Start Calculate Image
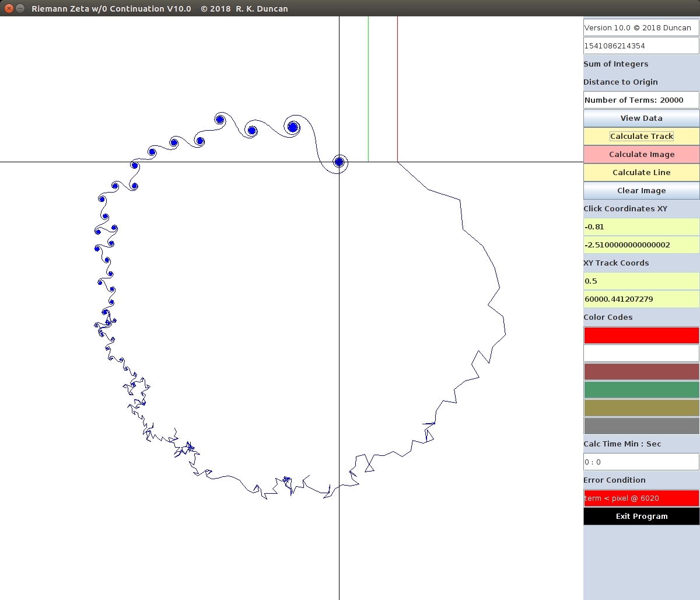Viewport: 700px width, 600px height. pos(641,154)
